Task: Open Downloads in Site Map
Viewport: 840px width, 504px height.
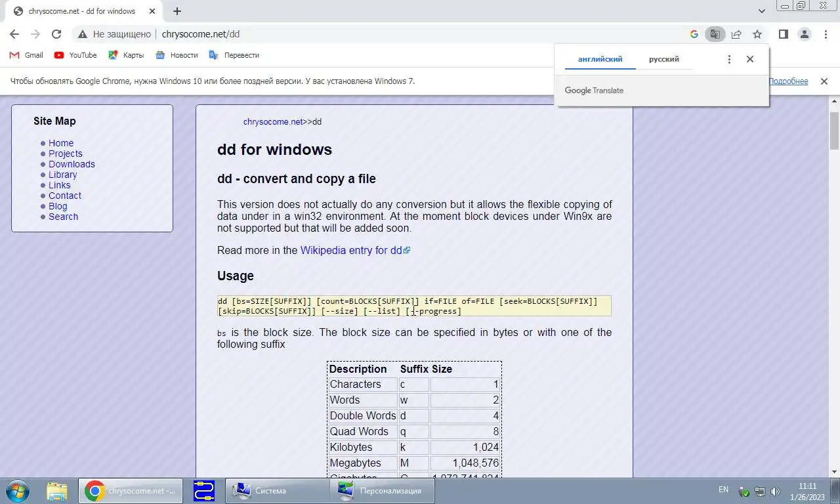Action: (x=72, y=164)
